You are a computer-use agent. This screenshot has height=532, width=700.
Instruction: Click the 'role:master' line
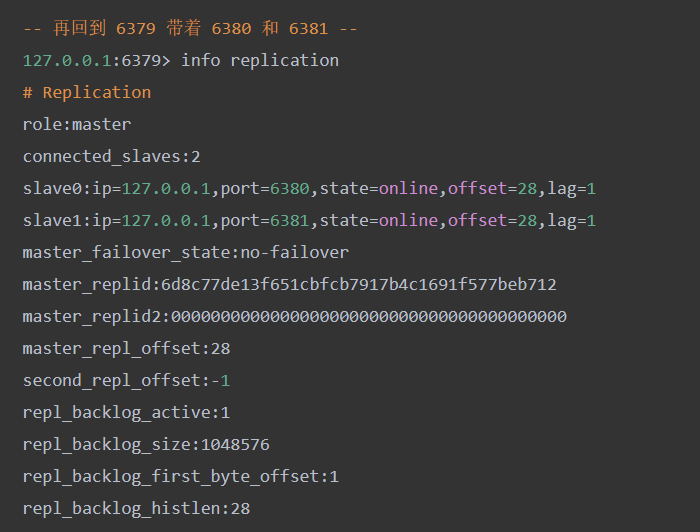tap(77, 125)
